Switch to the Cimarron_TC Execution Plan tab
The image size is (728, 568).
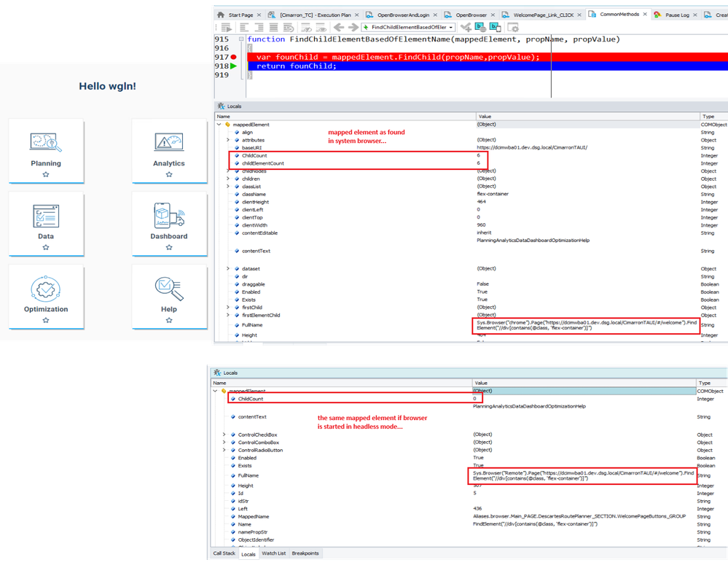point(315,15)
